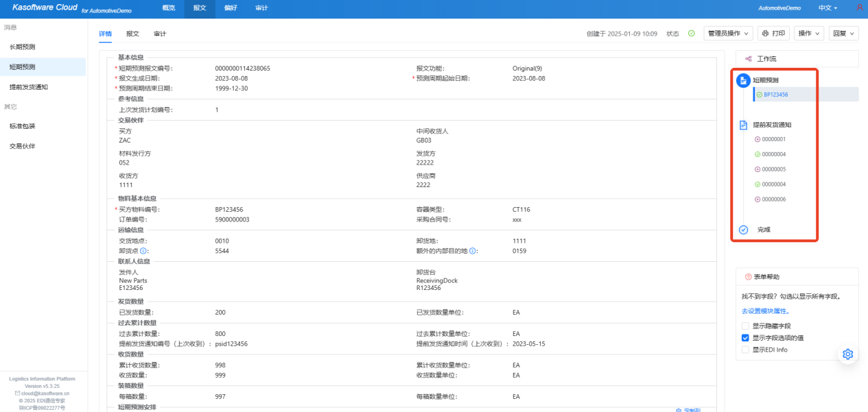Click the 工作流 workflow icon
Viewport: 868px width, 412px height.
[x=749, y=59]
